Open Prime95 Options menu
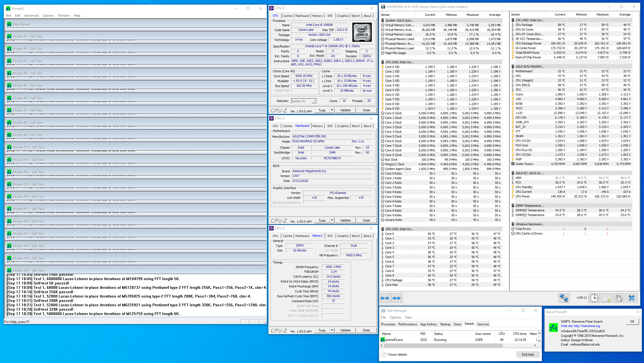 48,16
